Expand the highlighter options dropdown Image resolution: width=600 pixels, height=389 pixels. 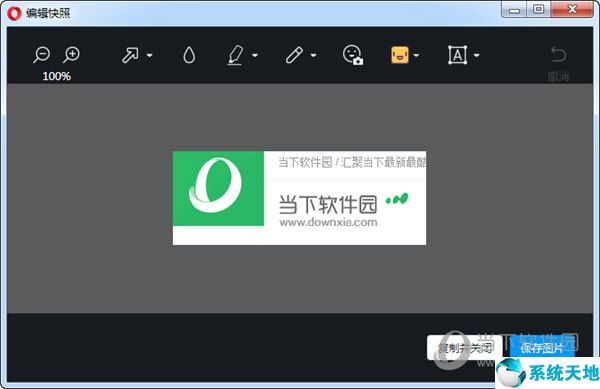coord(255,55)
